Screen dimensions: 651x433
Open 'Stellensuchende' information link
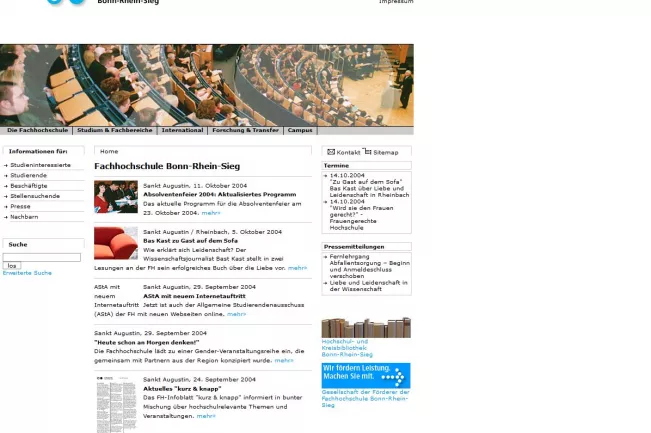(35, 196)
